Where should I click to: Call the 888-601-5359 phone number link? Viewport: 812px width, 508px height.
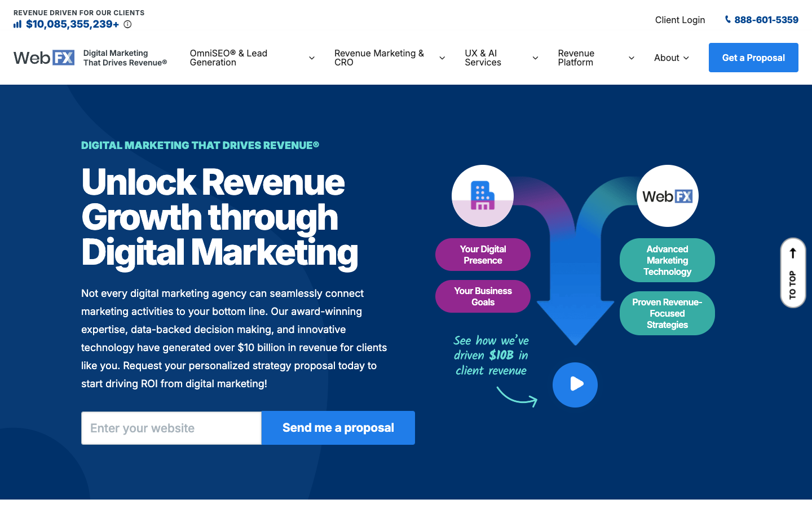point(761,20)
